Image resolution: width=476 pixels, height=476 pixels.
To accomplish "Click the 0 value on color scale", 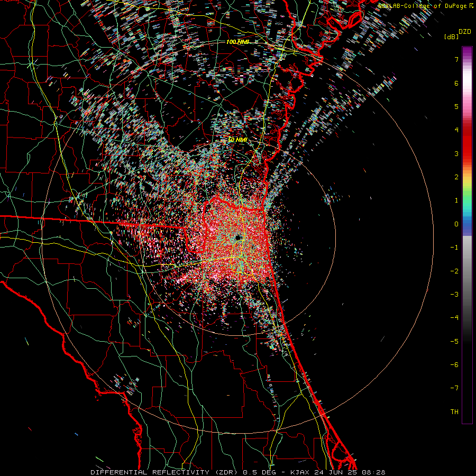I will [x=456, y=224].
